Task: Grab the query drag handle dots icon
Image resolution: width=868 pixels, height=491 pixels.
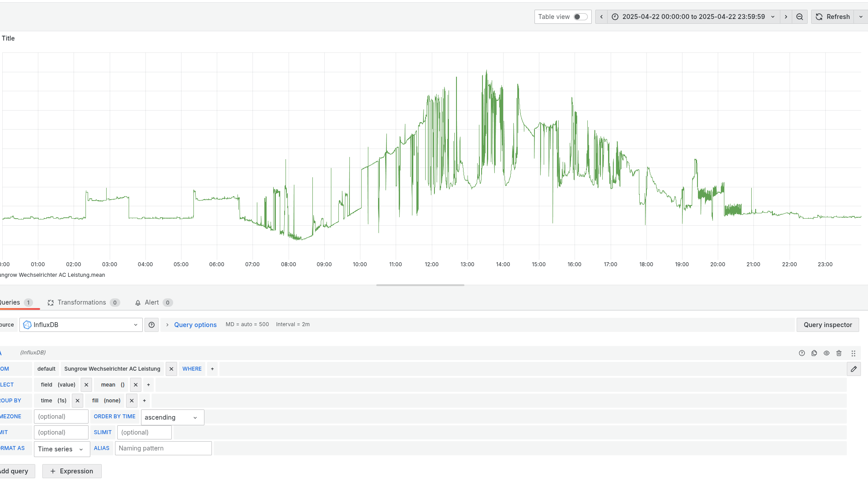Action: point(854,353)
